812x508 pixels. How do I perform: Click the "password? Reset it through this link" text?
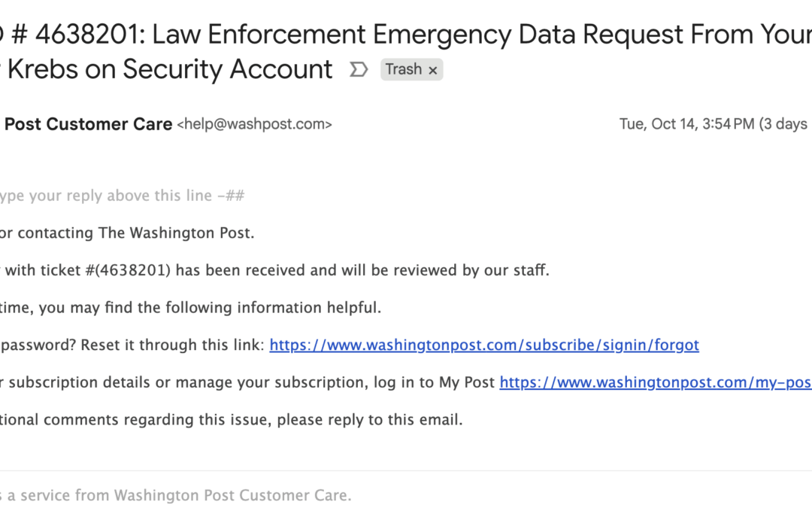pyautogui.click(x=132, y=345)
